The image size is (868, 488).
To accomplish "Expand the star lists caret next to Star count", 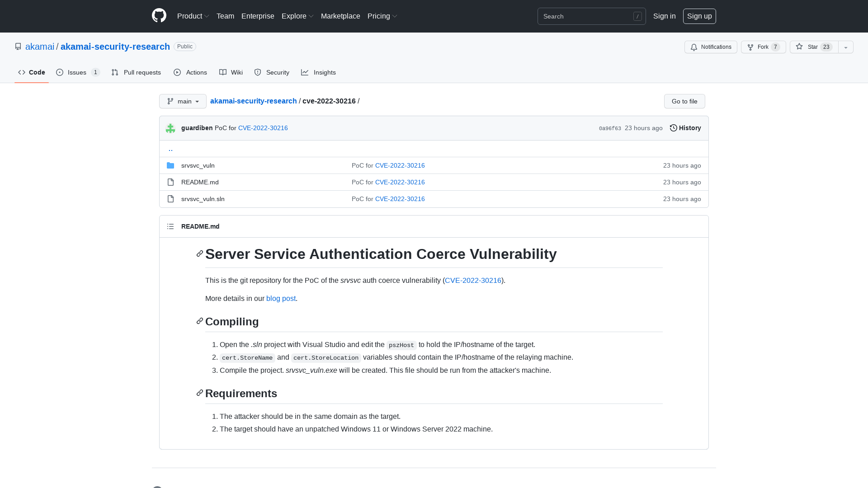I will (845, 47).
